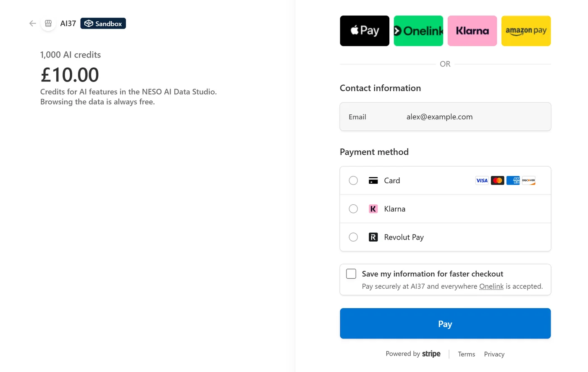Viewport: 588px width, 372px height.
Task: Open the Privacy link
Action: [x=494, y=354]
